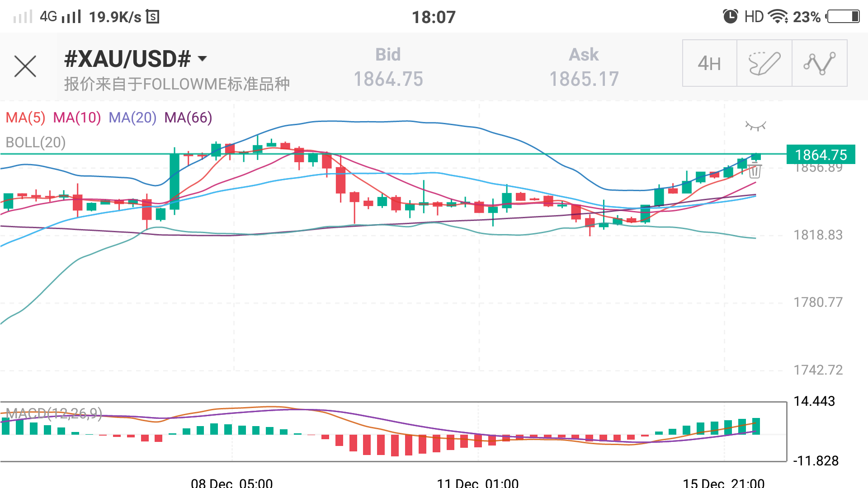Tap the alarm clock status bar icon
Image resolution: width=868 pixels, height=488 pixels.
(x=730, y=17)
